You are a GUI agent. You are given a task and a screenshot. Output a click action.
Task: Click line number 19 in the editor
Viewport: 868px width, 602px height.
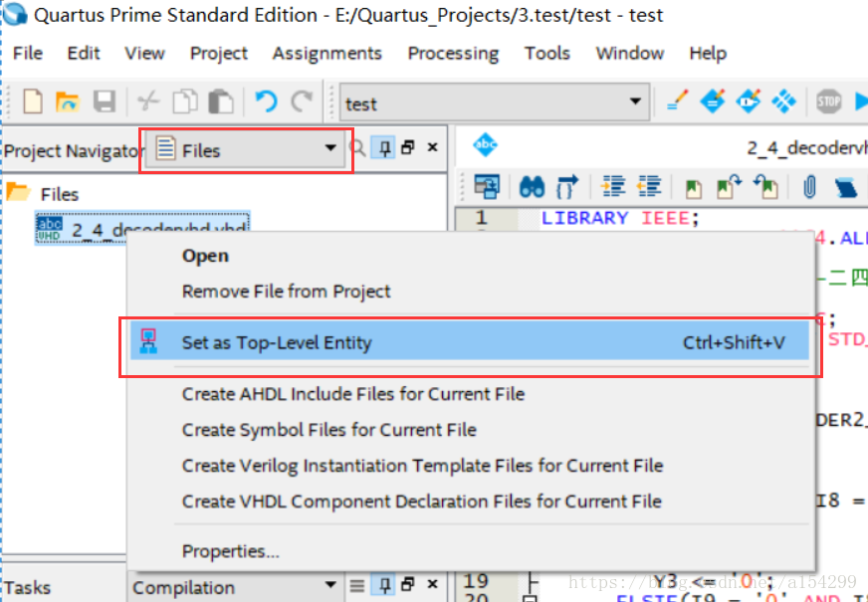476,581
